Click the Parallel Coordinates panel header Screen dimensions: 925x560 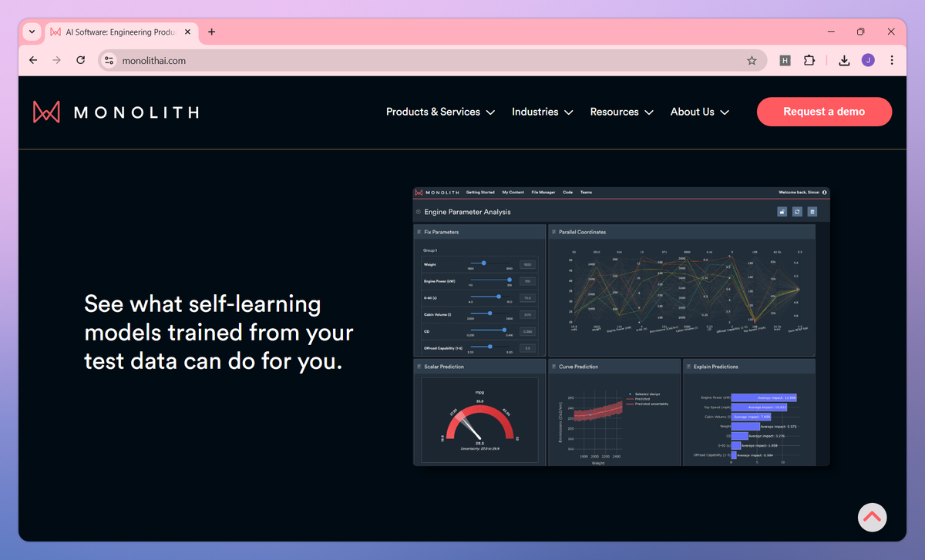pyautogui.click(x=681, y=232)
